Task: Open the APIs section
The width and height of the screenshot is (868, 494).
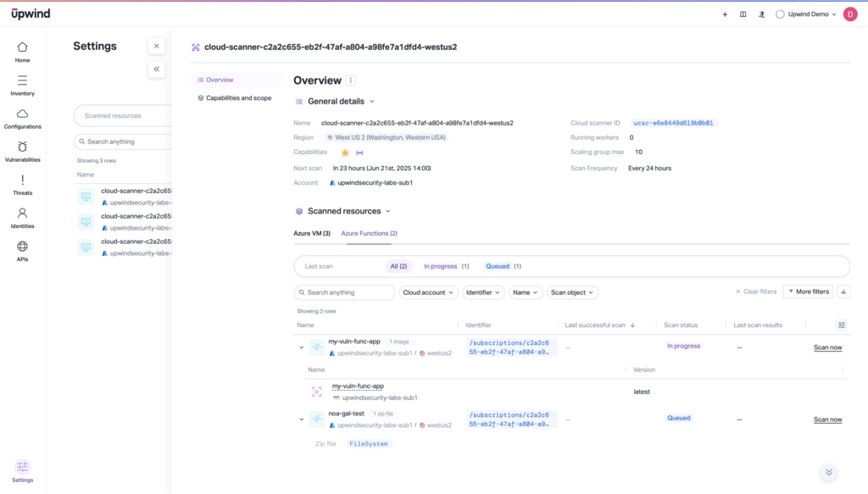Action: (22, 252)
